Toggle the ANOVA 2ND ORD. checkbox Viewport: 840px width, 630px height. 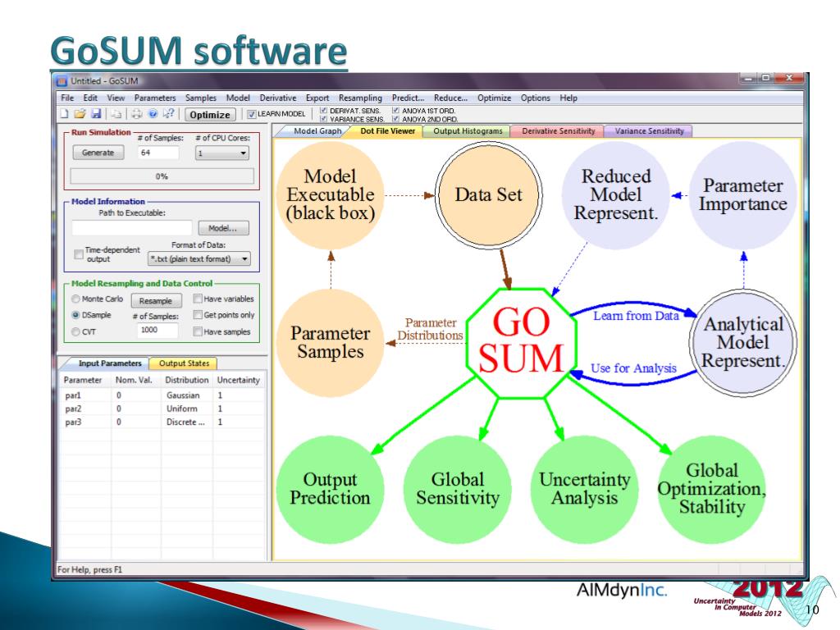tap(396, 119)
